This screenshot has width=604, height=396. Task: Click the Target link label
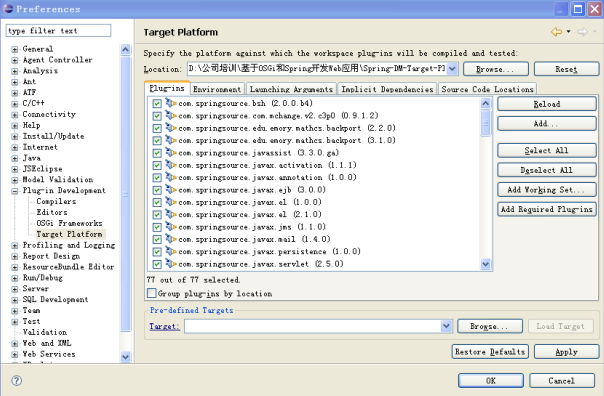tap(164, 326)
